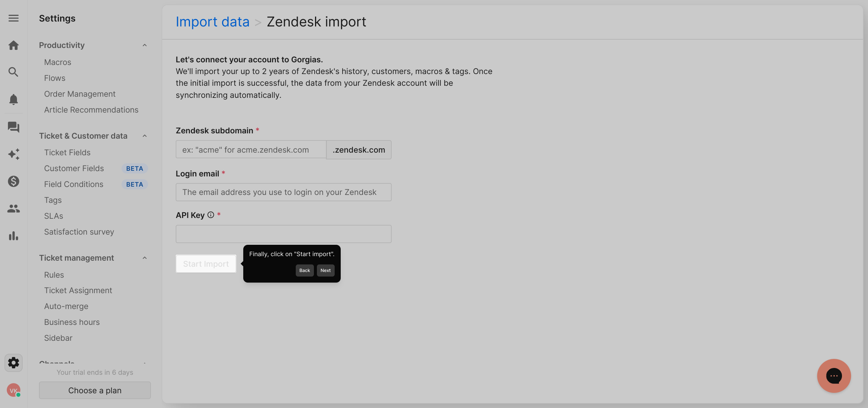The image size is (868, 408).
Task: Open notifications bell
Action: click(14, 99)
